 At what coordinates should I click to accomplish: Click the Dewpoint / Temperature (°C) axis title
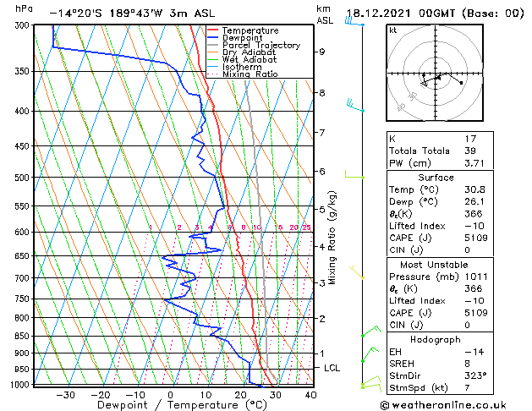click(182, 405)
